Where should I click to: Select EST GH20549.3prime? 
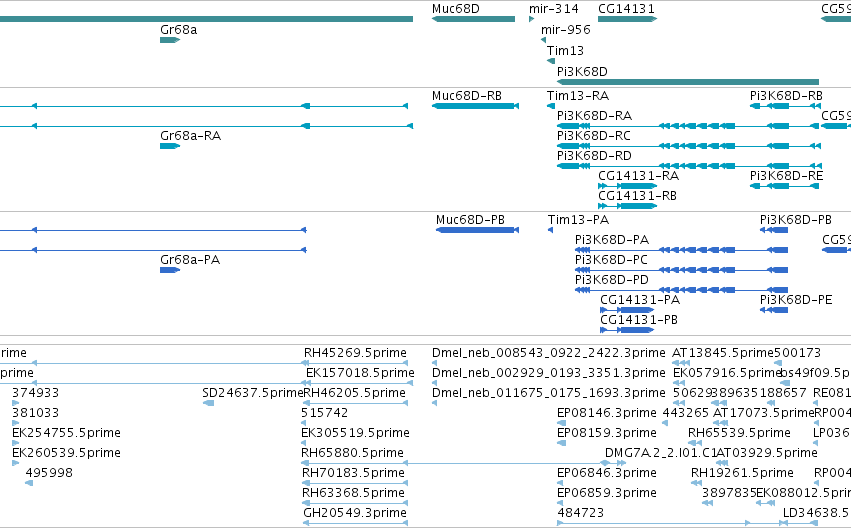coord(355,524)
